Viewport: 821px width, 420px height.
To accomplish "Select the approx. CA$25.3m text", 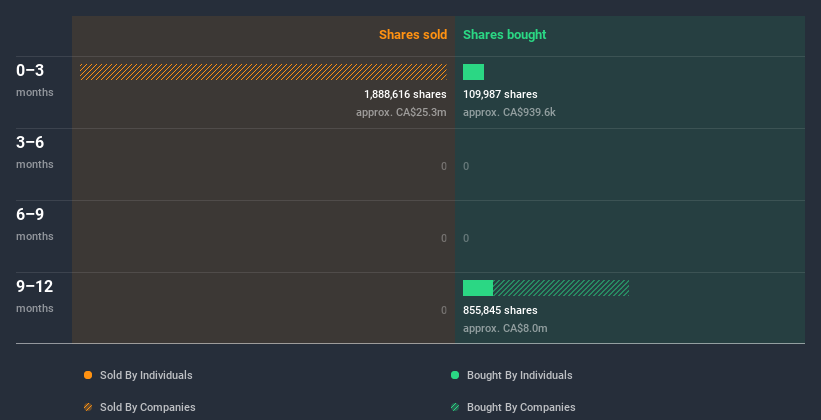I will coord(401,113).
